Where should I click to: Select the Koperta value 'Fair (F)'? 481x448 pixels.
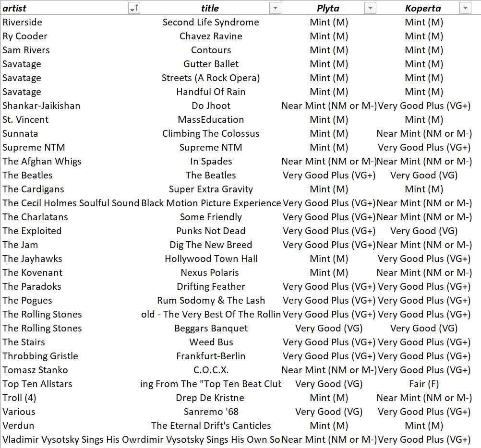pos(424,384)
